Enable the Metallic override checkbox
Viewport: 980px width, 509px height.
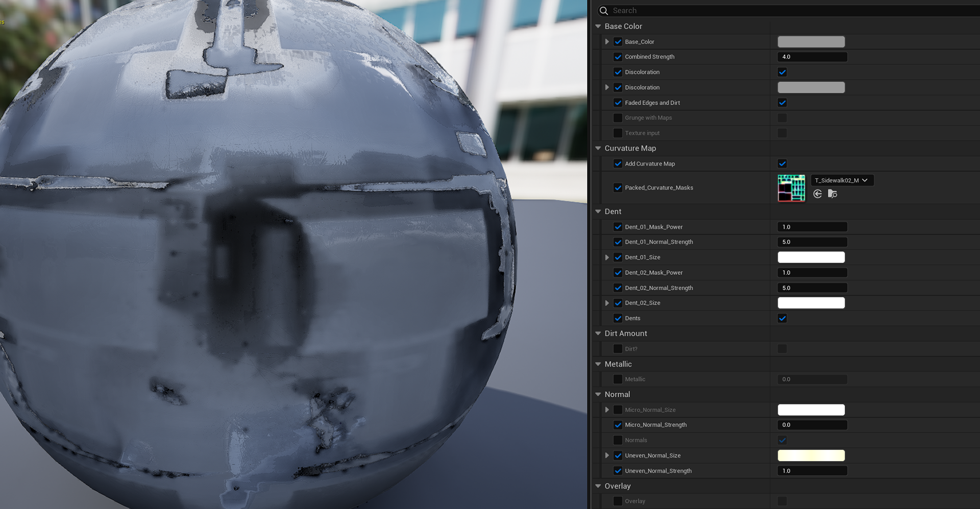618,379
